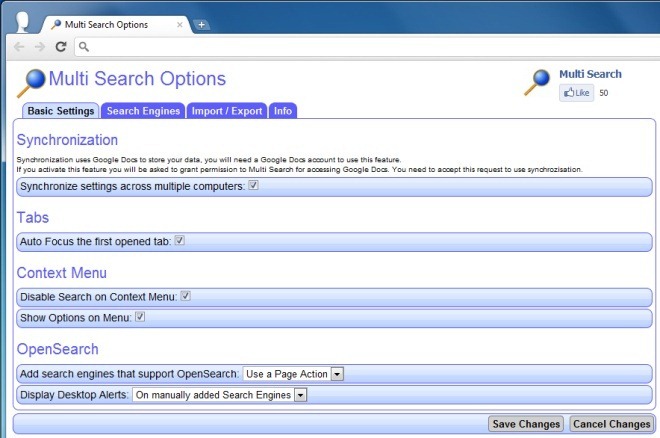This screenshot has width=660, height=438.
Task: Click the Multi Search magnifier icon near Like
Action: tap(537, 82)
